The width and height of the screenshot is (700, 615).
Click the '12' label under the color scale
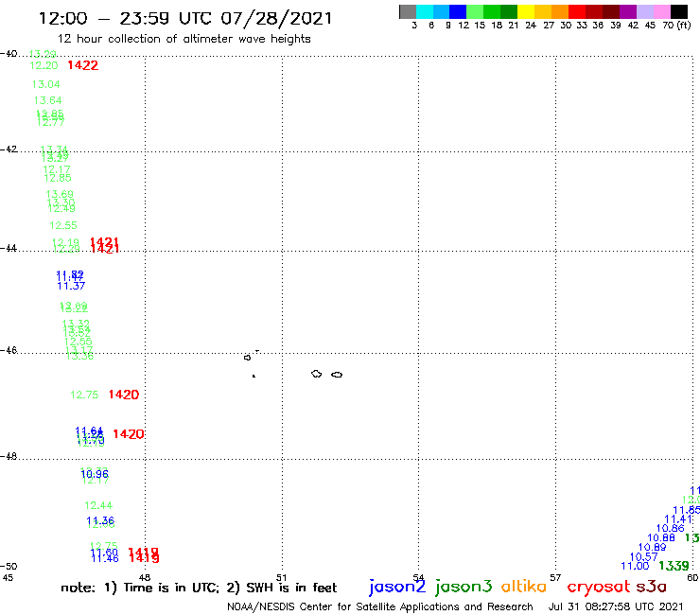click(464, 26)
